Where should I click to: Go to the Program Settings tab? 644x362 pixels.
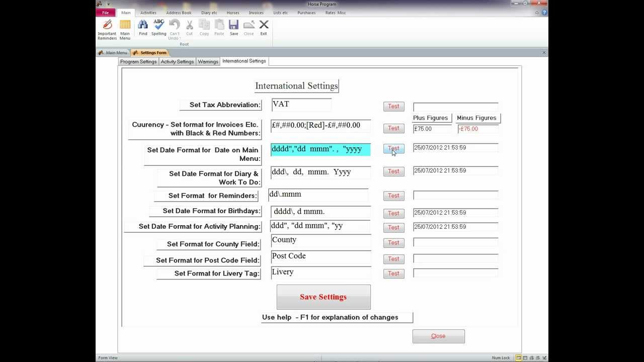click(x=138, y=62)
